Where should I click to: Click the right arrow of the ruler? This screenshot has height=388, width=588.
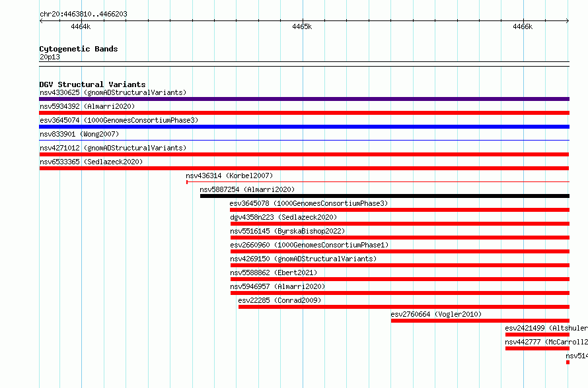click(x=568, y=21)
